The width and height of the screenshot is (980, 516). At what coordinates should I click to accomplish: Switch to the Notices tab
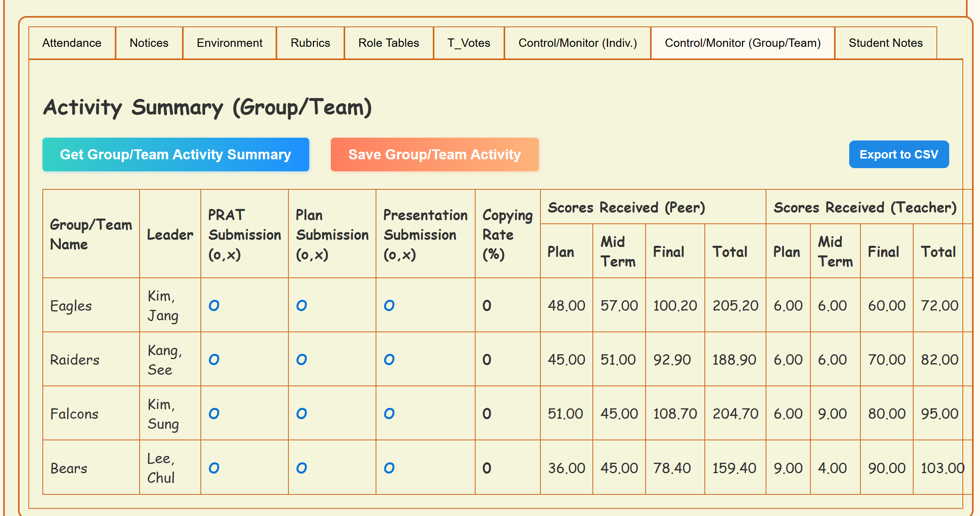point(149,43)
